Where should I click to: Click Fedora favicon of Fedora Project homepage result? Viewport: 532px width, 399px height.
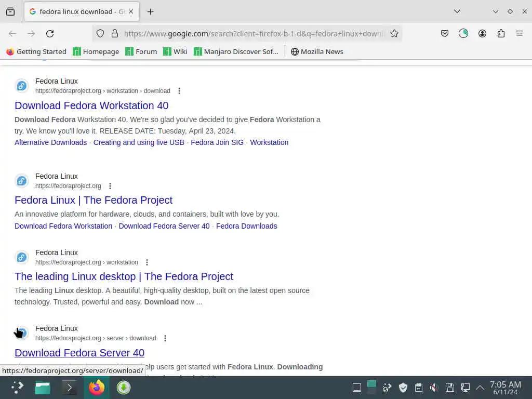pyautogui.click(x=22, y=181)
